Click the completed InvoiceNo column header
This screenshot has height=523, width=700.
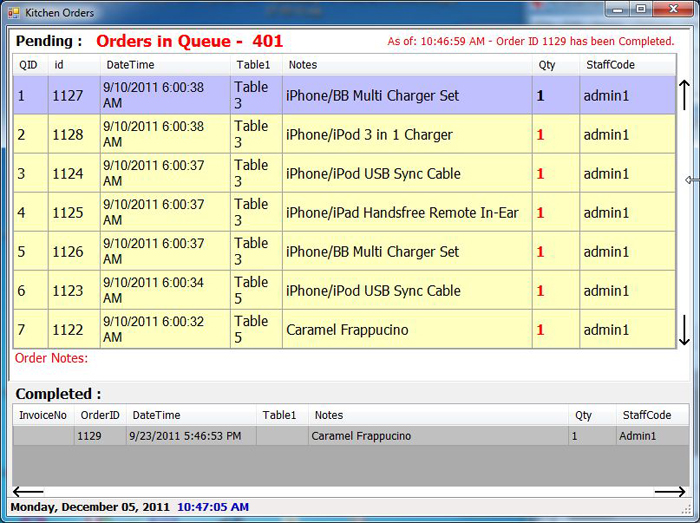[x=43, y=415]
